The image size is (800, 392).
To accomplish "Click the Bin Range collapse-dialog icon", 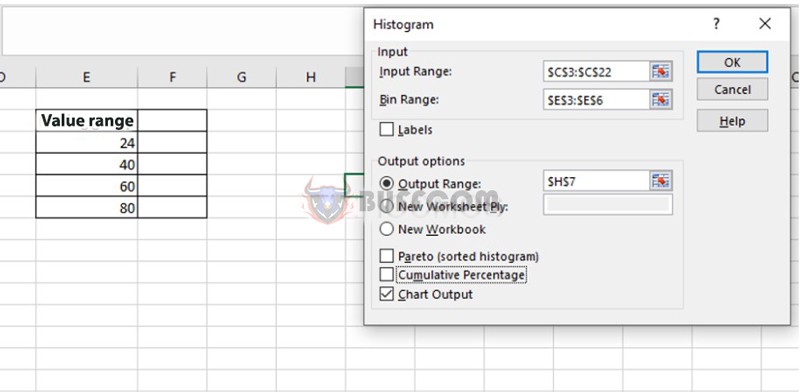I will (661, 100).
